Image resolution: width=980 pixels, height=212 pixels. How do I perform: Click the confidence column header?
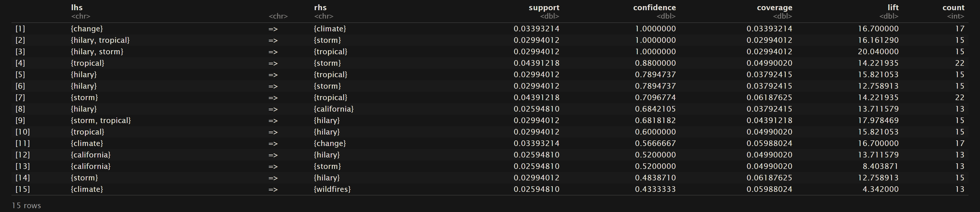pyautogui.click(x=654, y=8)
